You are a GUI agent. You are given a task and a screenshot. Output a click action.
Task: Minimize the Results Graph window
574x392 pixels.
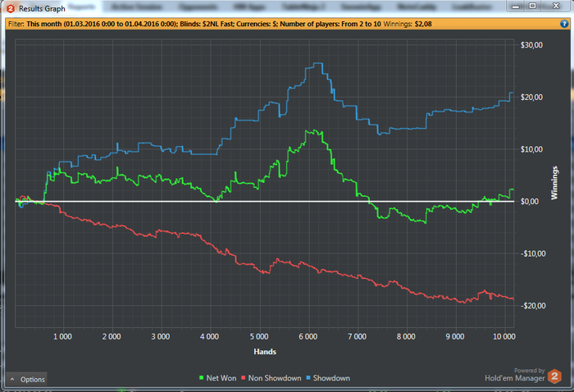point(516,7)
